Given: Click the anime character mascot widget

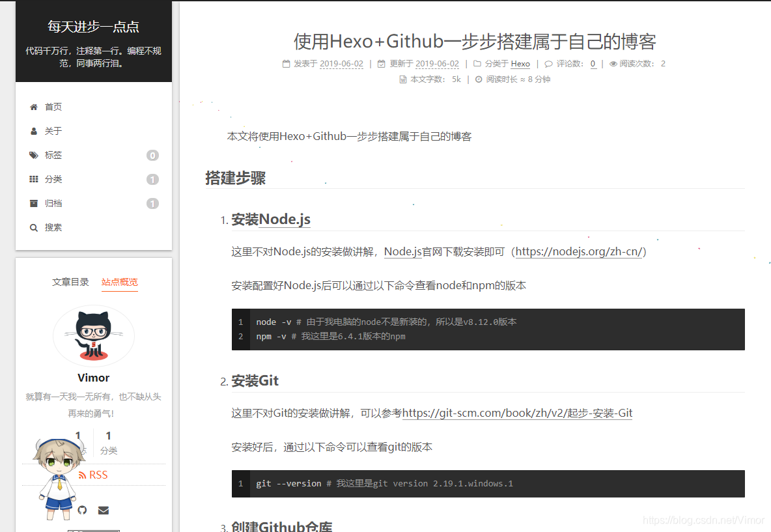Looking at the screenshot, I should point(58,479).
